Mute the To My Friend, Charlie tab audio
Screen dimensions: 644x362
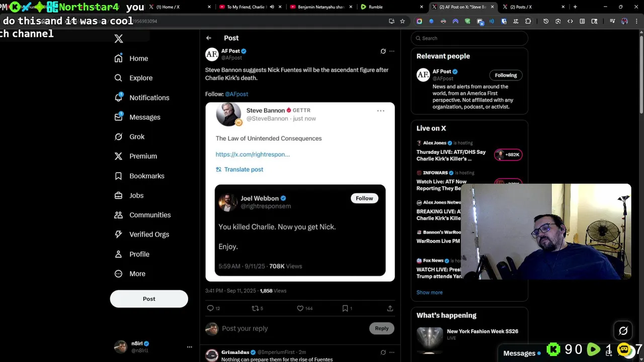[272, 7]
